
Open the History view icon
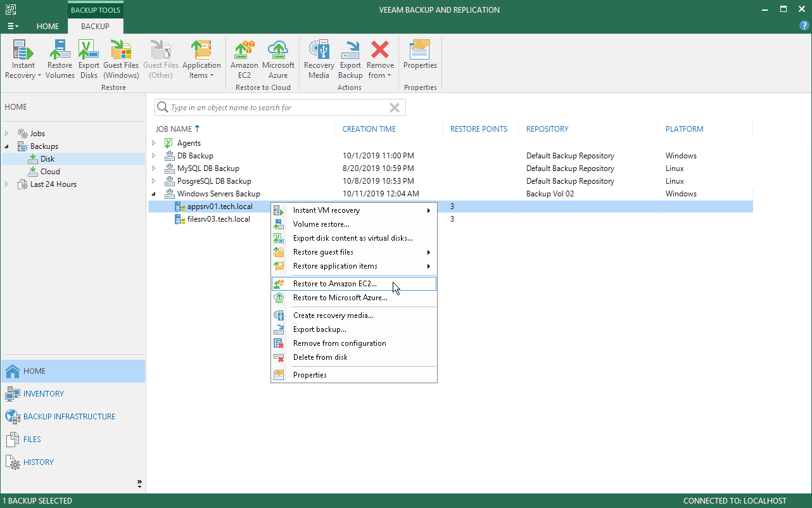coord(13,462)
